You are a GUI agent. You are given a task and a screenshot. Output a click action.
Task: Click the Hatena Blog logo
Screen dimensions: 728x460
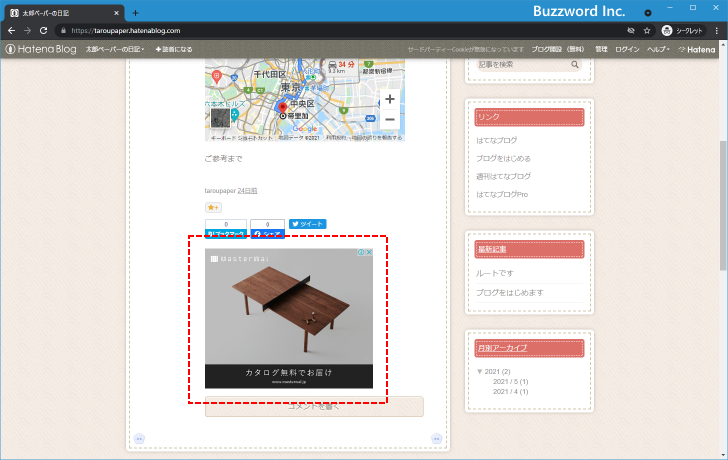(41, 49)
